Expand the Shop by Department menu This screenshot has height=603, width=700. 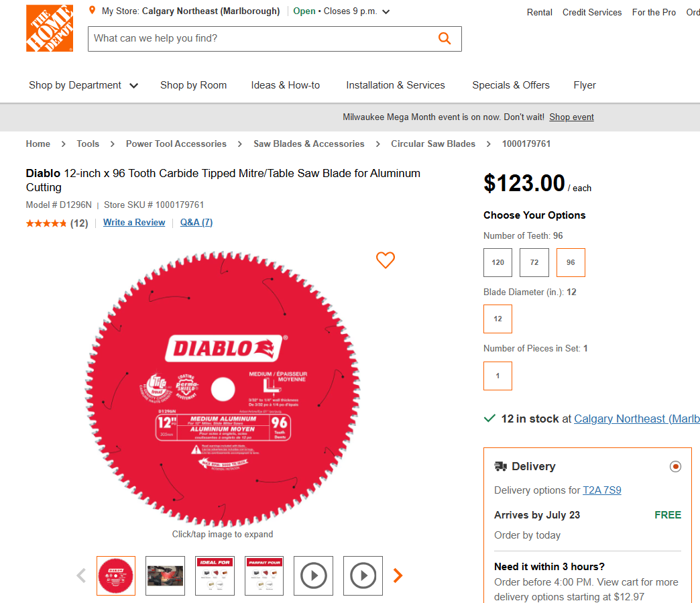tap(83, 85)
